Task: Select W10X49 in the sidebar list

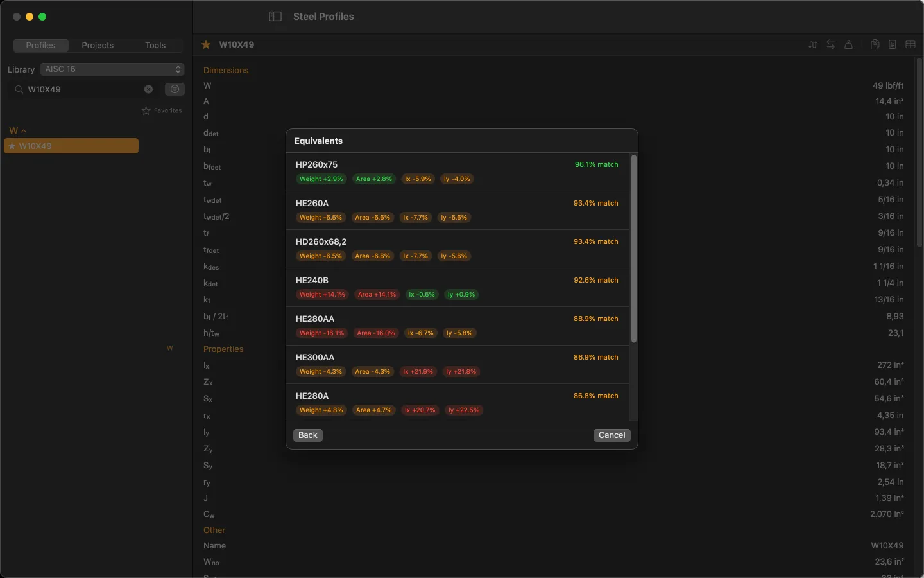Action: click(x=71, y=146)
